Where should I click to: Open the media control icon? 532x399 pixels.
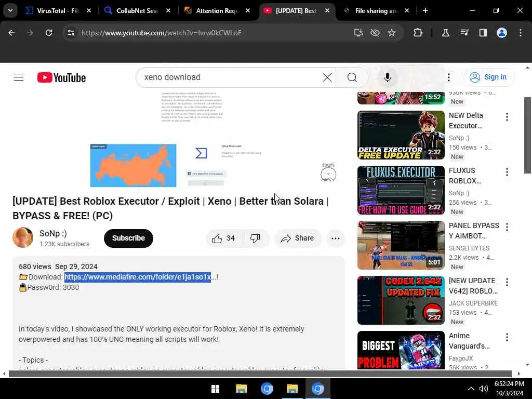464,33
